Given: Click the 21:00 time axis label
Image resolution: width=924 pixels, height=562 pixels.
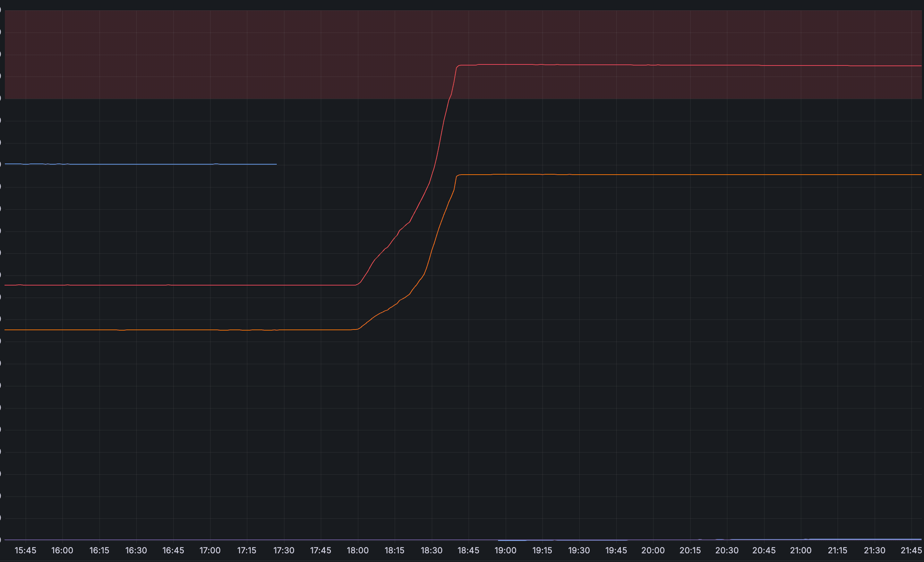Looking at the screenshot, I should 800,550.
